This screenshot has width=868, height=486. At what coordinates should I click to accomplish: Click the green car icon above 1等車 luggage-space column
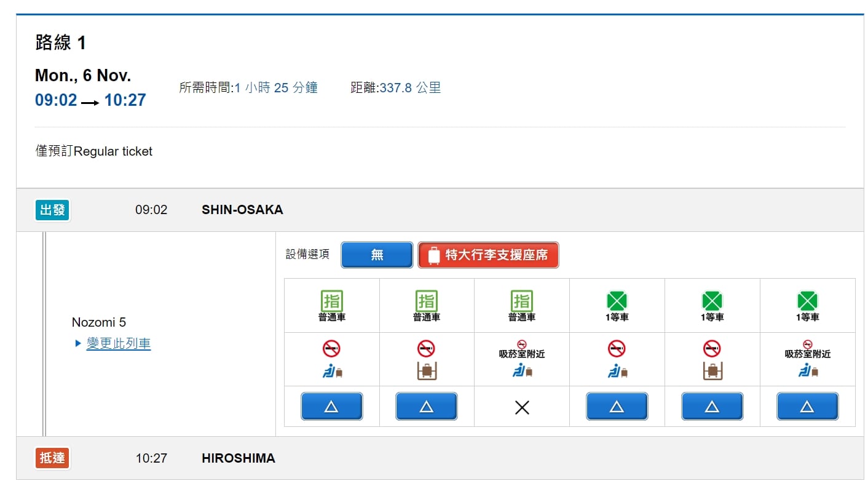[x=712, y=301]
